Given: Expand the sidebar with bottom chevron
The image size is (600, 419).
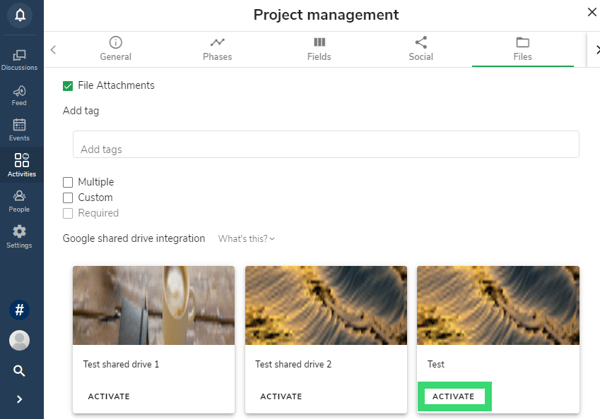Looking at the screenshot, I should [x=19, y=399].
